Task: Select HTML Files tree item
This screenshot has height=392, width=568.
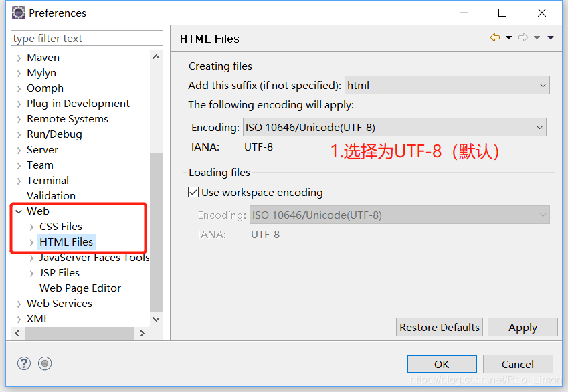Action: tap(66, 241)
